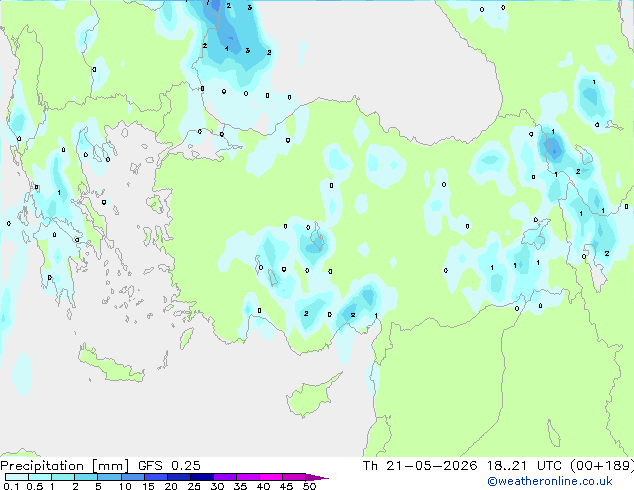Click the '25' legend value label
The width and height of the screenshot is (634, 490).
click(x=194, y=486)
